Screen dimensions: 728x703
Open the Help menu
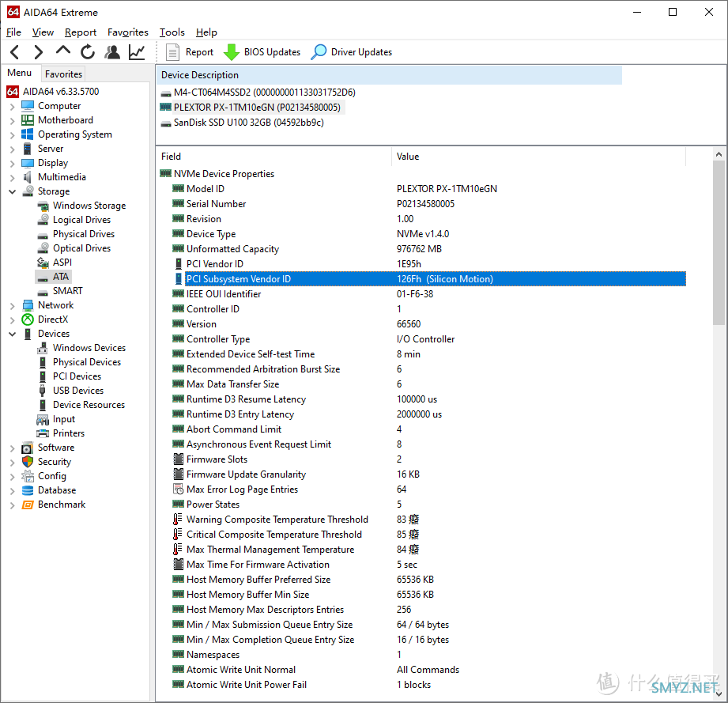[x=206, y=32]
